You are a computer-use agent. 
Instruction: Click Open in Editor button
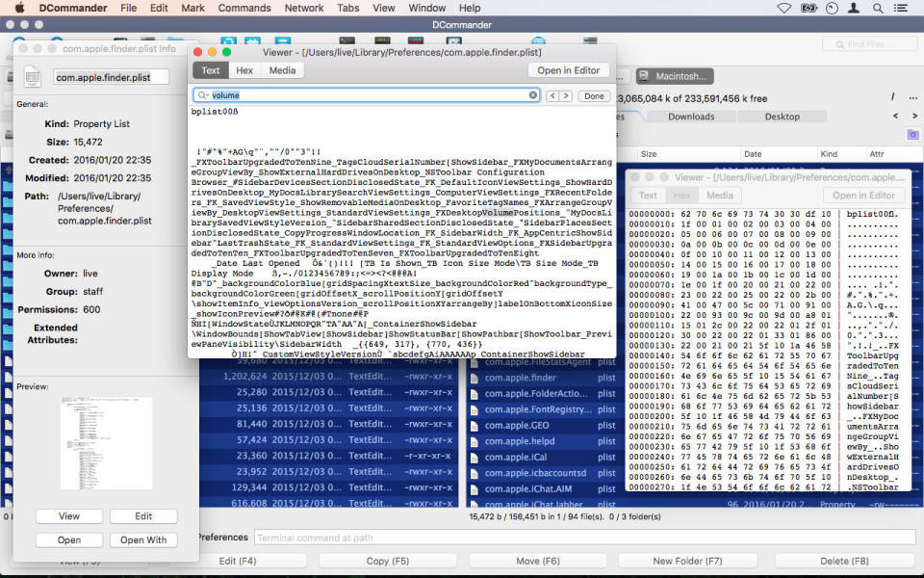[568, 70]
